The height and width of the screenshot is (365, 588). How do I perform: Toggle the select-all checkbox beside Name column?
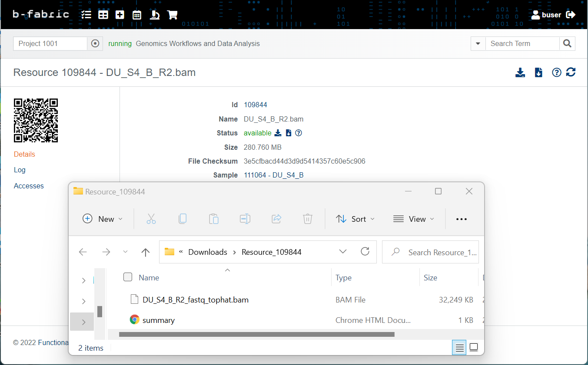[128, 277]
